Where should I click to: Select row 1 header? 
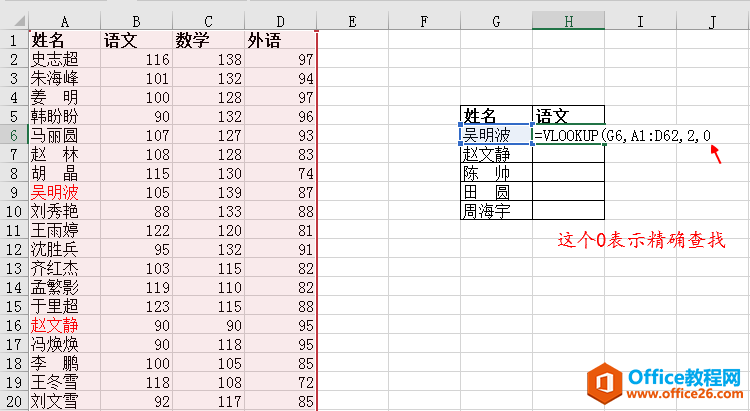click(14, 40)
